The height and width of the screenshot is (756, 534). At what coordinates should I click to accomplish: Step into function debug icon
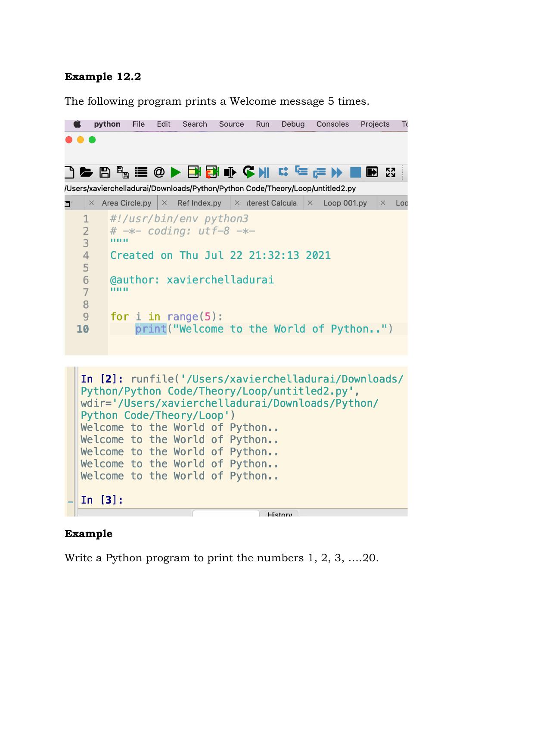[301, 171]
